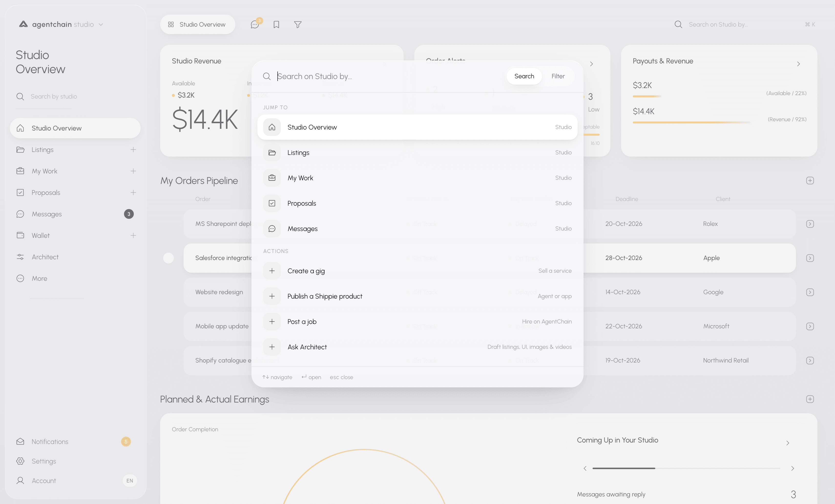835x504 pixels.
Task: Click the Coming Up carousel progress bar
Action: click(x=686, y=468)
